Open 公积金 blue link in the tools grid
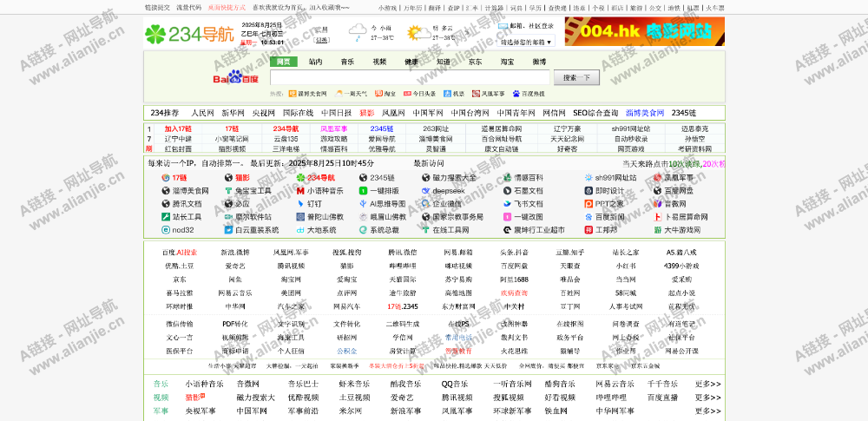 (347, 351)
